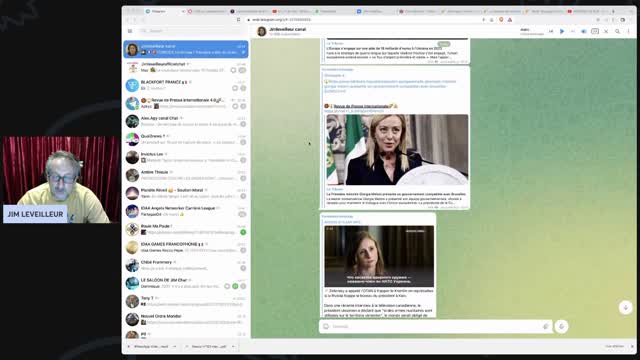Open the IDAA GAMES FRANCOPHONE chat

coord(186,247)
